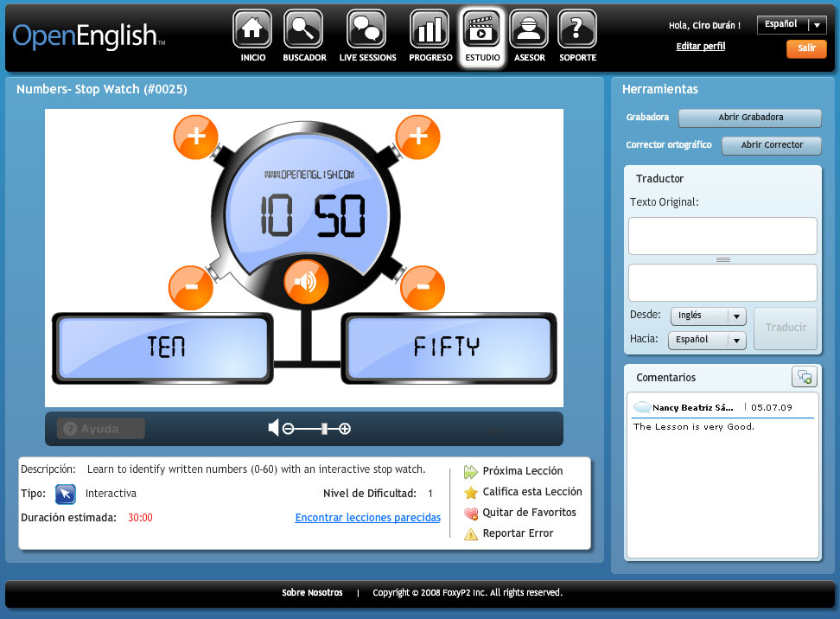
Task: Open the Buscador search icon
Action: pos(303,29)
